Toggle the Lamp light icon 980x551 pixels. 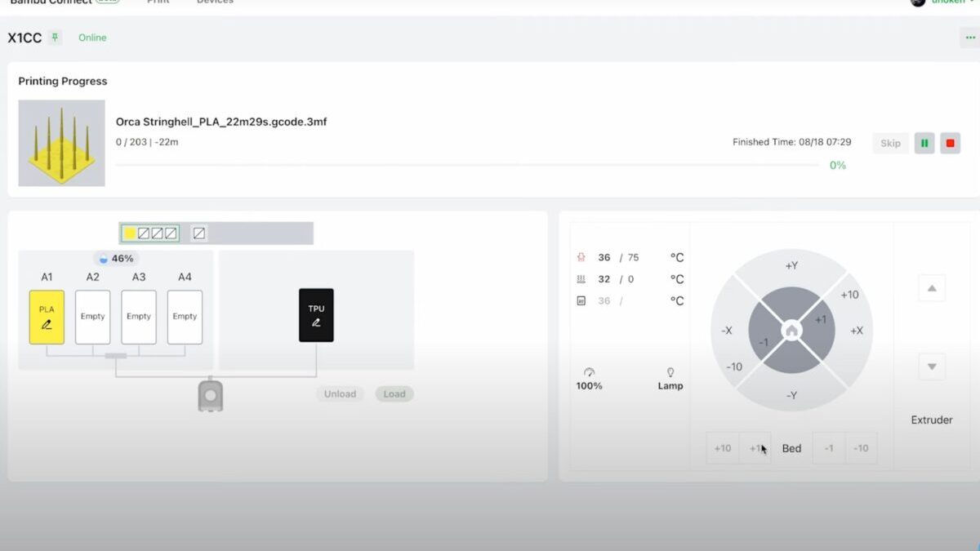670,372
